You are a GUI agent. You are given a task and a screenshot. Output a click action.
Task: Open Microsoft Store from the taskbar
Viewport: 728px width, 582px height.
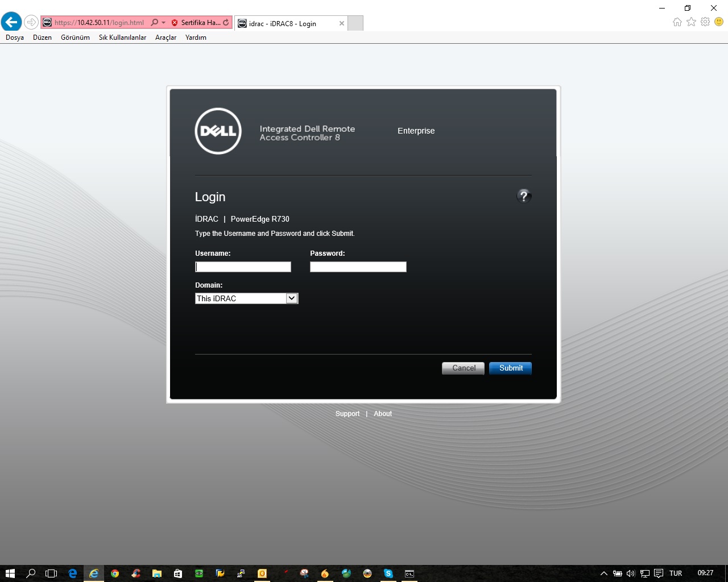click(x=178, y=573)
